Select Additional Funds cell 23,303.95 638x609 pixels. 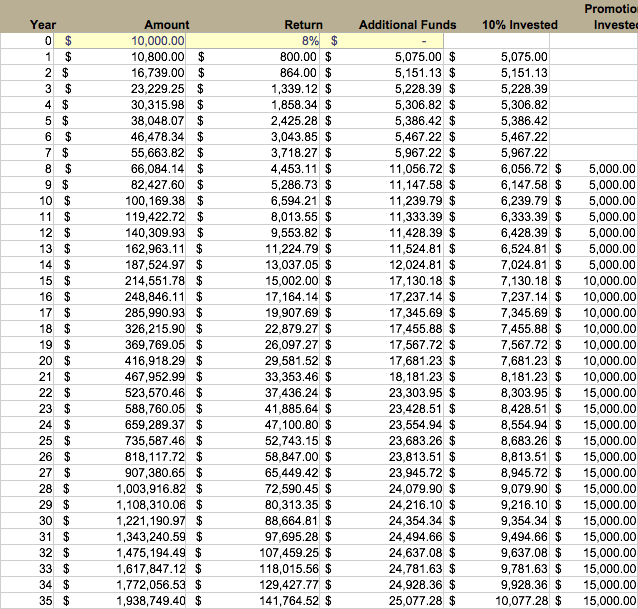[x=382, y=393]
